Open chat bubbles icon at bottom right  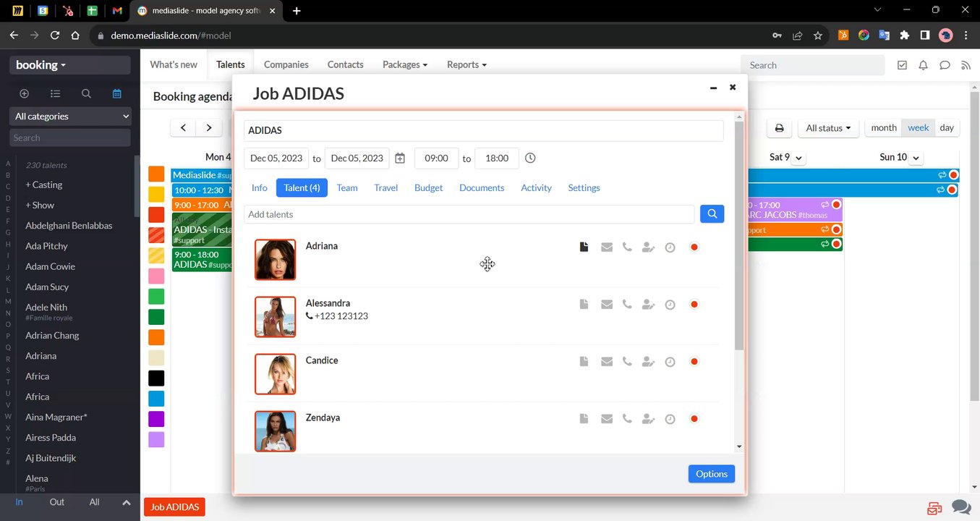961,507
